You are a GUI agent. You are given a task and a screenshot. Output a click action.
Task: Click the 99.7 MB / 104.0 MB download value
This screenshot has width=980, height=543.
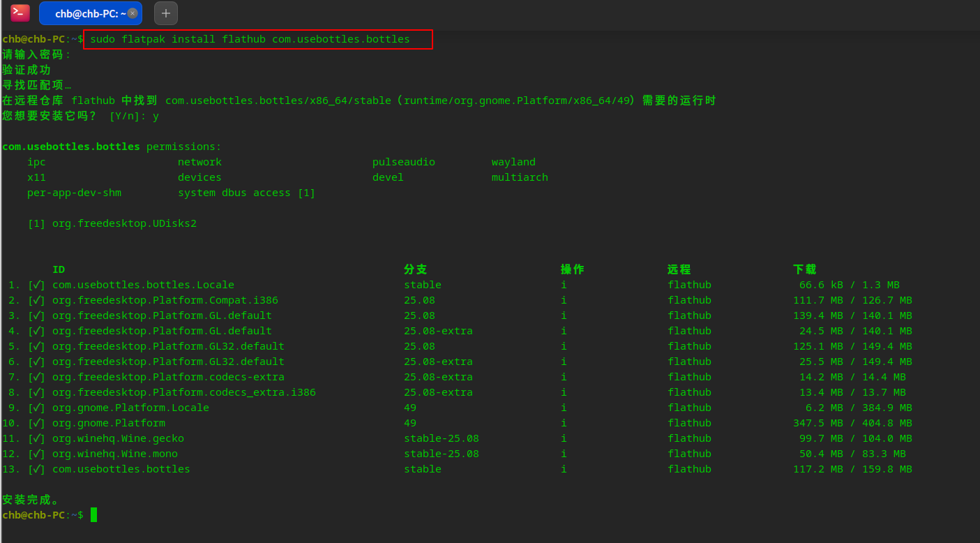pos(856,438)
